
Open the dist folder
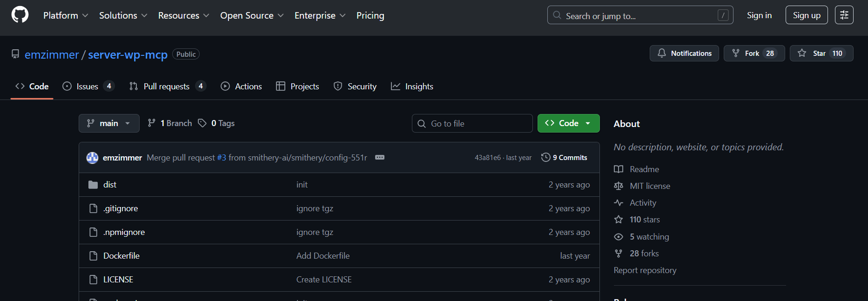click(x=110, y=185)
